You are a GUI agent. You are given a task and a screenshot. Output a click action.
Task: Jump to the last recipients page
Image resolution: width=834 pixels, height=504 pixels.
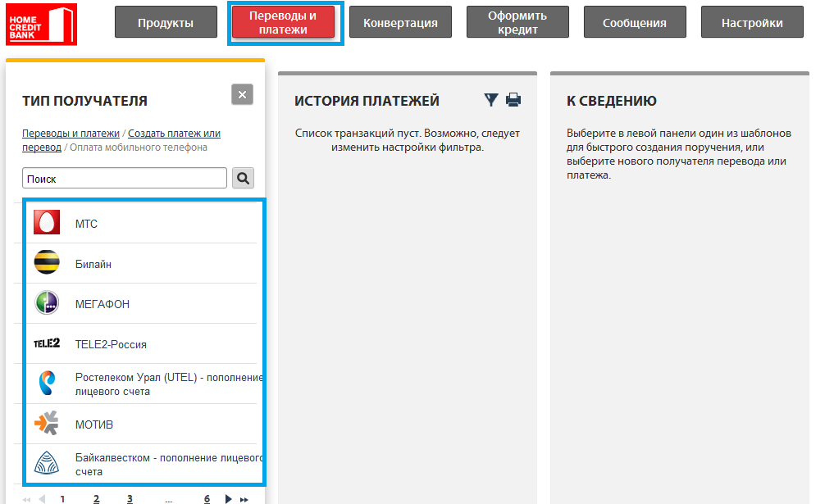tap(244, 499)
